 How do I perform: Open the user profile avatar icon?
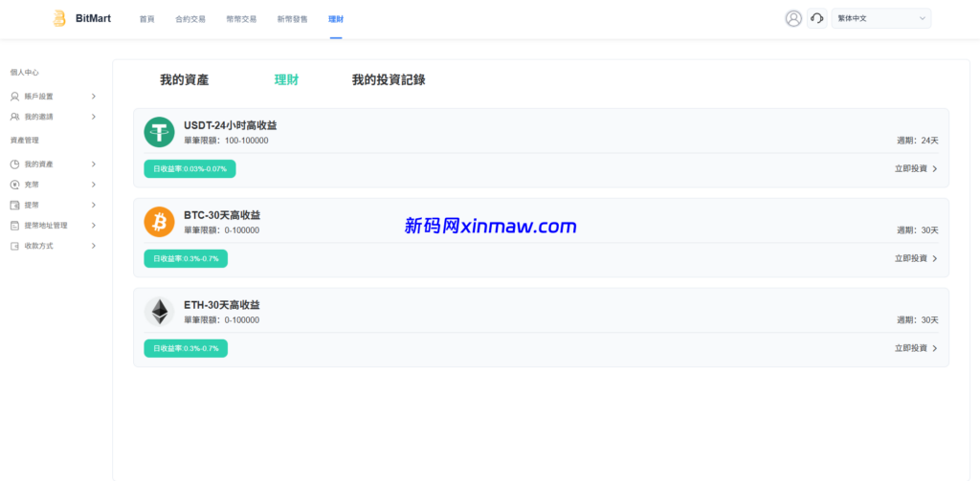[x=793, y=19]
